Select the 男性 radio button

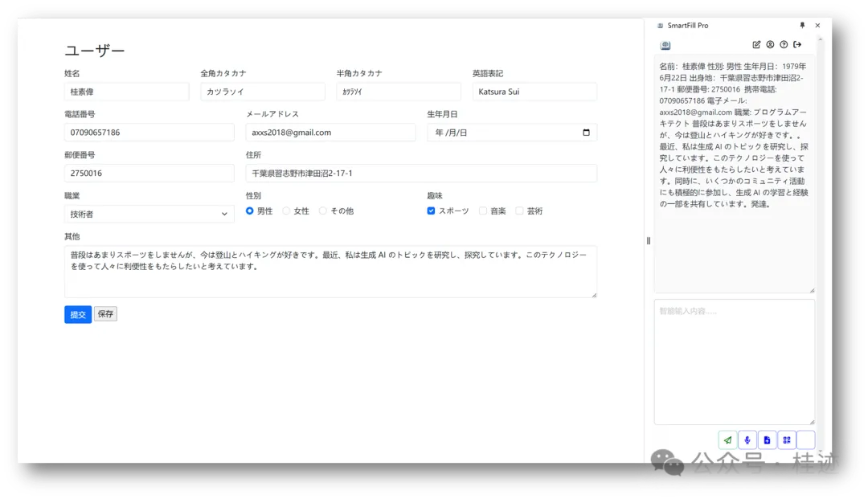tap(250, 211)
